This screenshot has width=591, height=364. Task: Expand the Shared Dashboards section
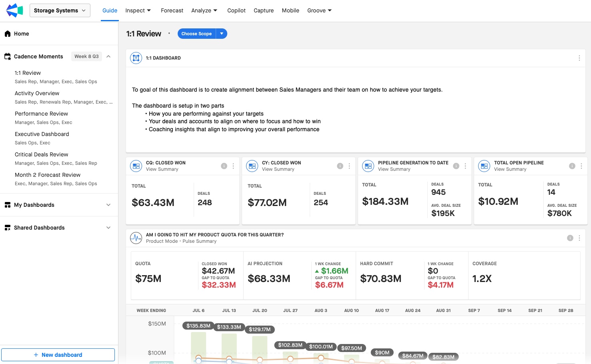point(108,228)
